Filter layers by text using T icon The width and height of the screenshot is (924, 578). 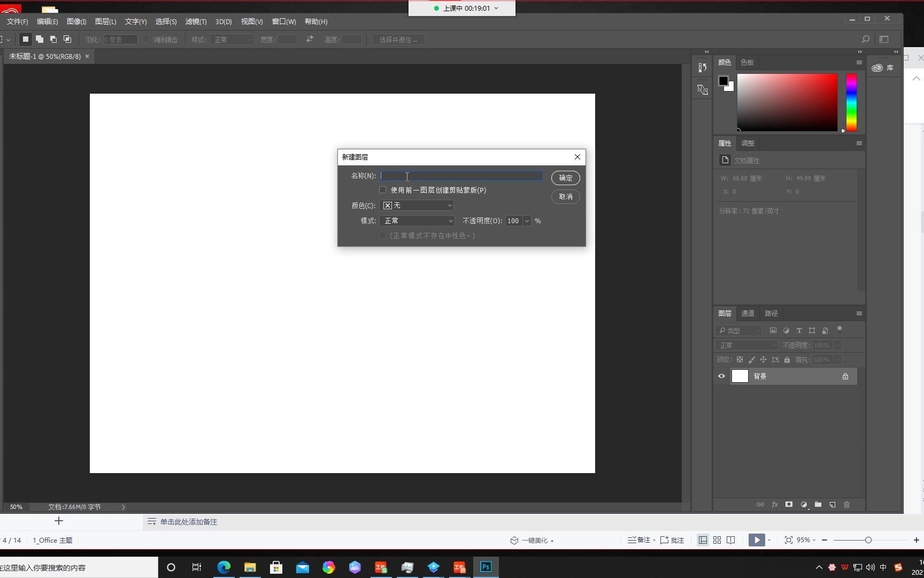click(x=799, y=330)
